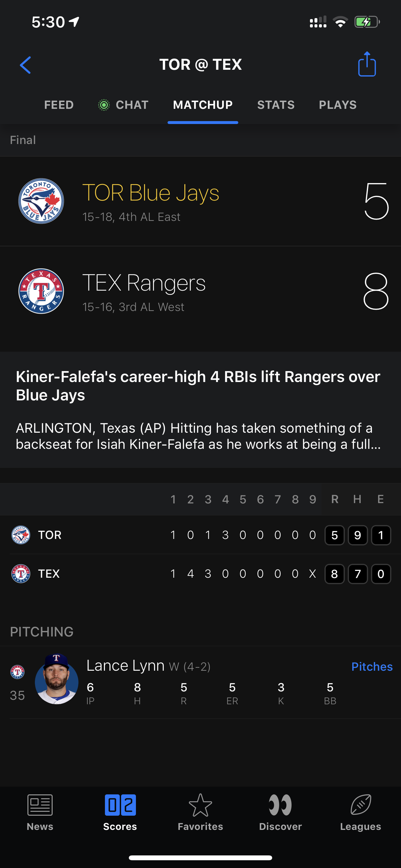Tap Lance Lynn's player photo
Screen dimensions: 401x868
[57, 679]
